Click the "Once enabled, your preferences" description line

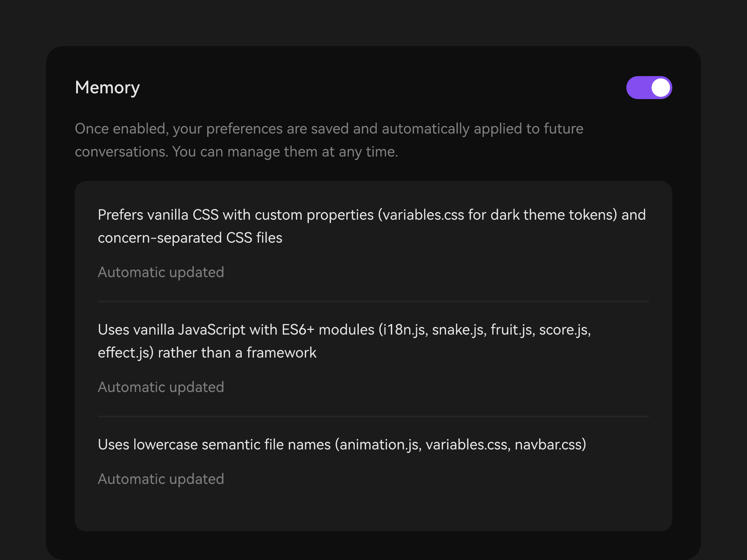(x=329, y=129)
